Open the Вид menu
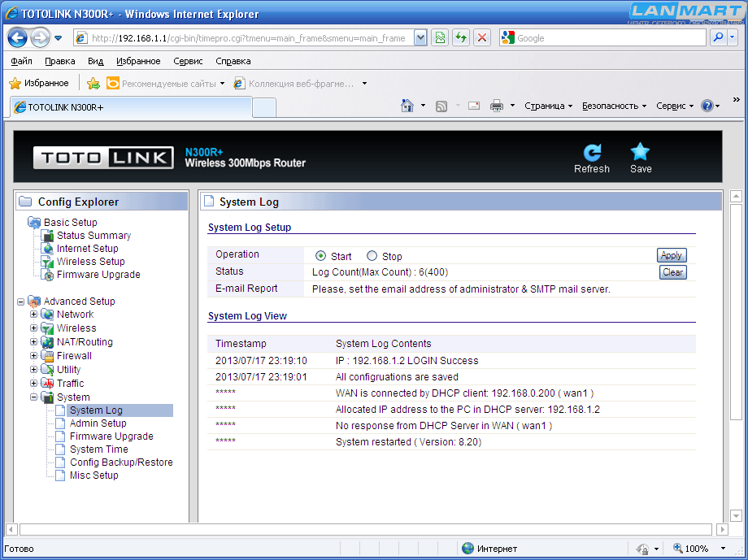 (95, 61)
